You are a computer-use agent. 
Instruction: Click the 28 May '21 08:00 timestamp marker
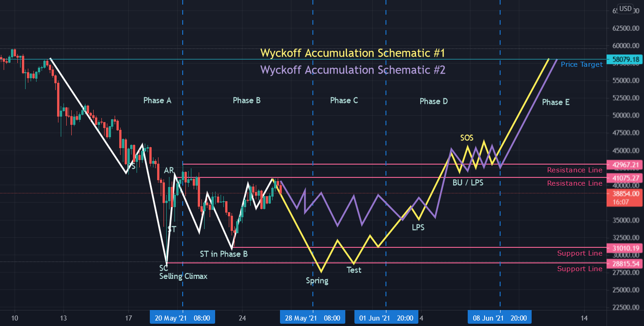[312, 317]
